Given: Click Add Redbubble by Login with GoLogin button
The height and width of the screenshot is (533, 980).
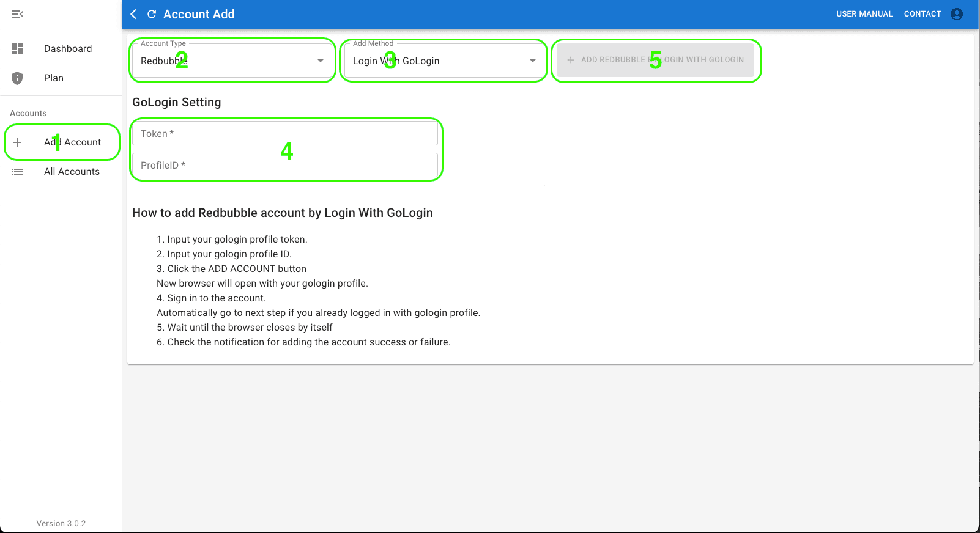Looking at the screenshot, I should point(655,60).
